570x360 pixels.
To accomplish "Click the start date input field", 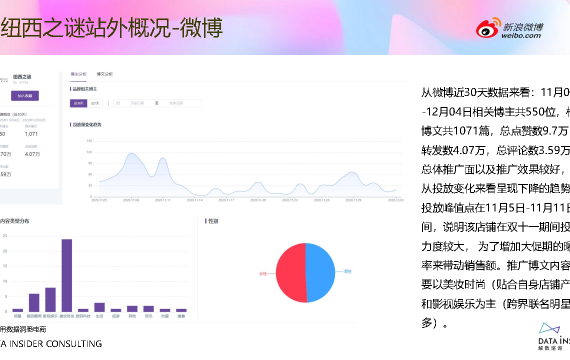I will pyautogui.click(x=137, y=103).
